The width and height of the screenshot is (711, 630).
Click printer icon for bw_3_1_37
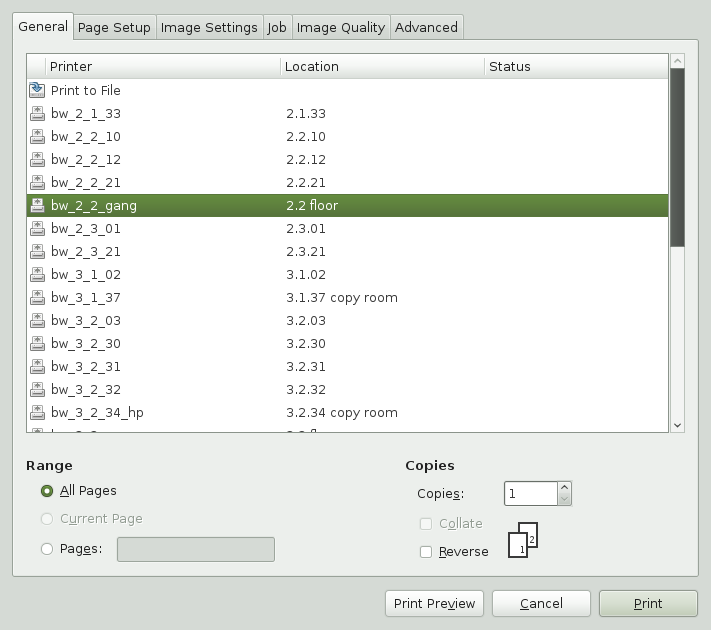pyautogui.click(x=37, y=298)
